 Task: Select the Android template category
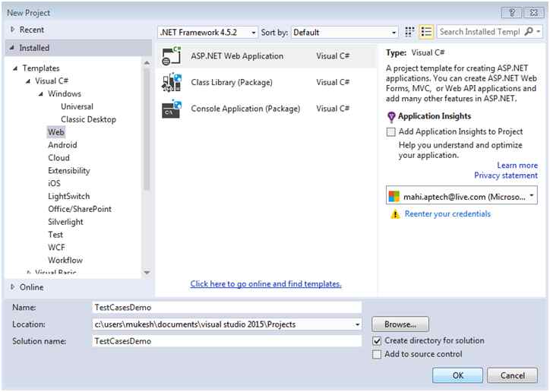click(62, 145)
